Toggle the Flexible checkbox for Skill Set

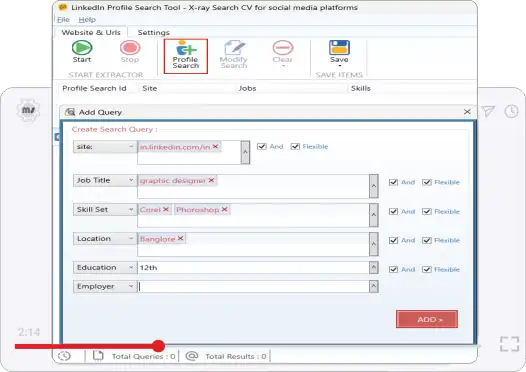tap(427, 211)
